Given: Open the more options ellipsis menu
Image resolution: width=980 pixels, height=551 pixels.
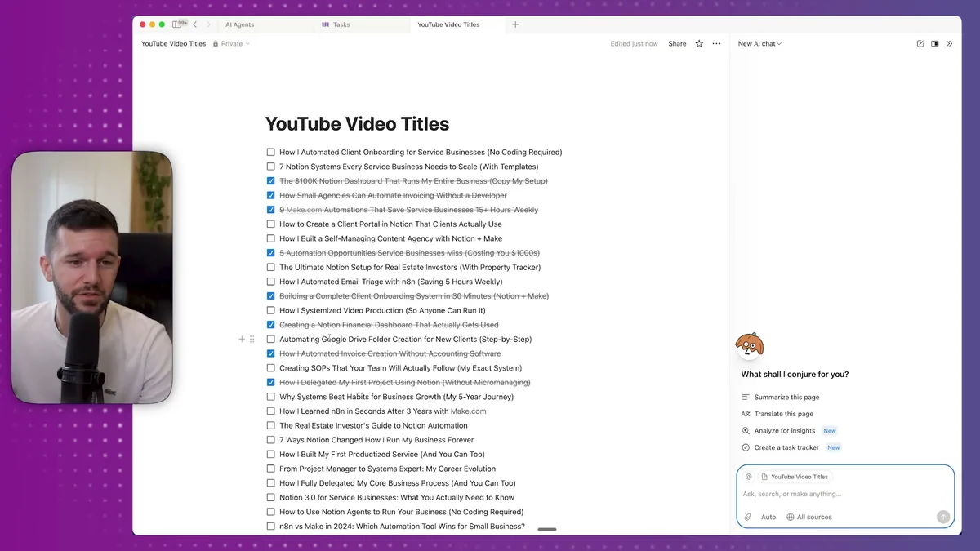Looking at the screenshot, I should [716, 43].
